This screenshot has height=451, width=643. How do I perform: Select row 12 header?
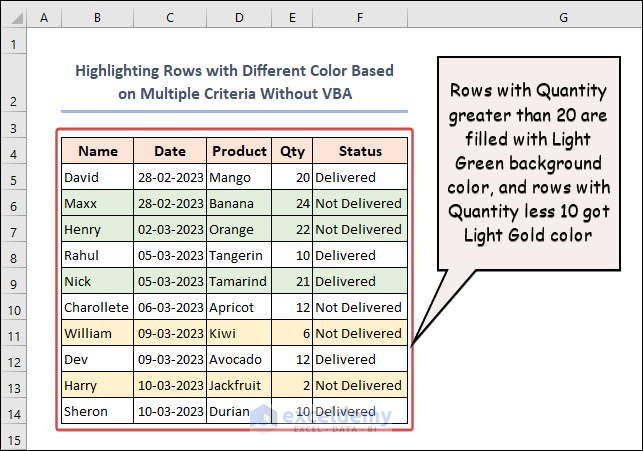tap(14, 359)
